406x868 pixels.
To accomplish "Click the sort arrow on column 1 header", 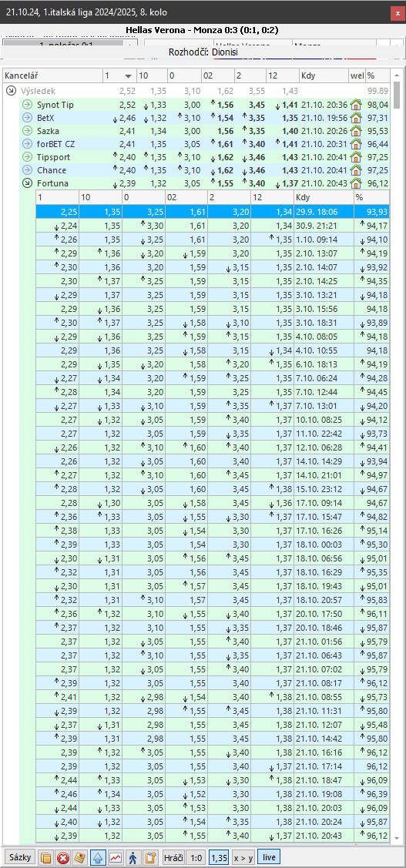I will [129, 75].
